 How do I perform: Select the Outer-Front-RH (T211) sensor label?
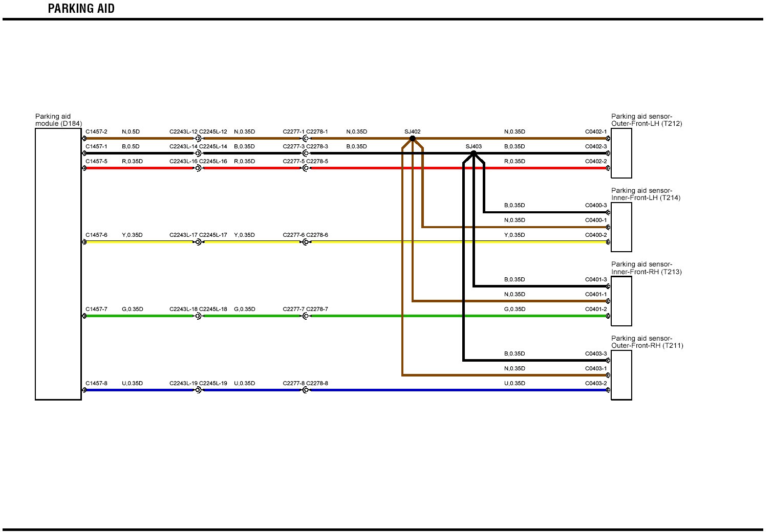point(647,342)
